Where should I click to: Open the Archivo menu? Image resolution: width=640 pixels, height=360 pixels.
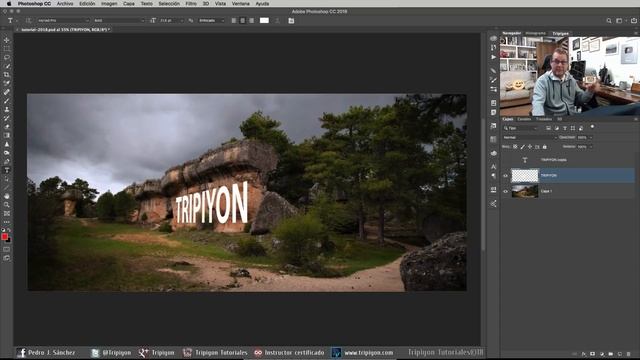tap(65, 3)
